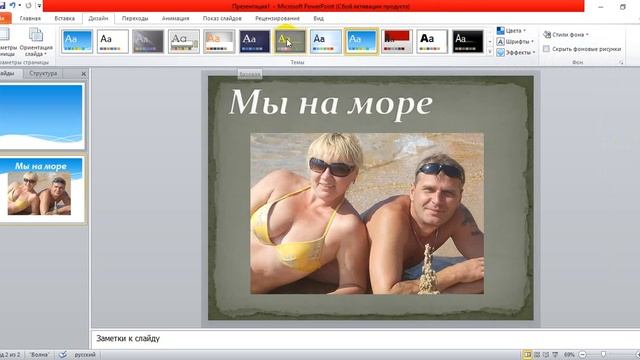This screenshot has height=360, width=640.
Task: Open the quick access toolbar customize arrow
Action: pyautogui.click(x=39, y=6)
